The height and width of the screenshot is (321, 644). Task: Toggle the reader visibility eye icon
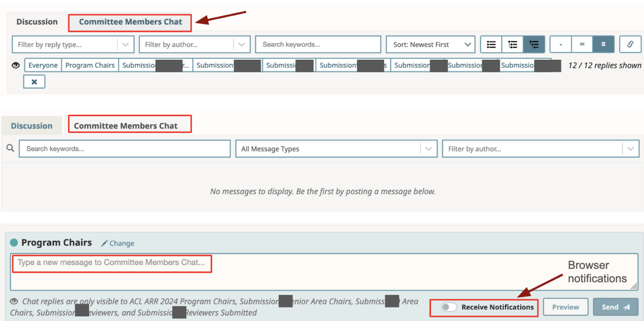[x=16, y=65]
